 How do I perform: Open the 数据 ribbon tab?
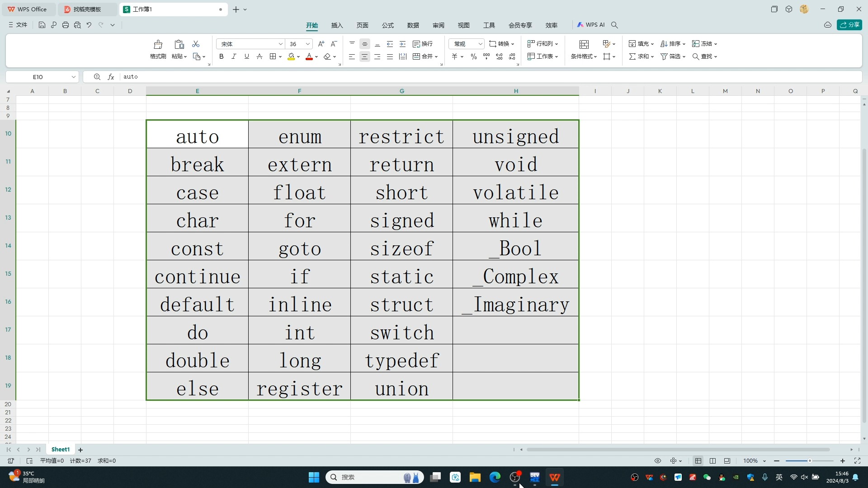(x=413, y=25)
